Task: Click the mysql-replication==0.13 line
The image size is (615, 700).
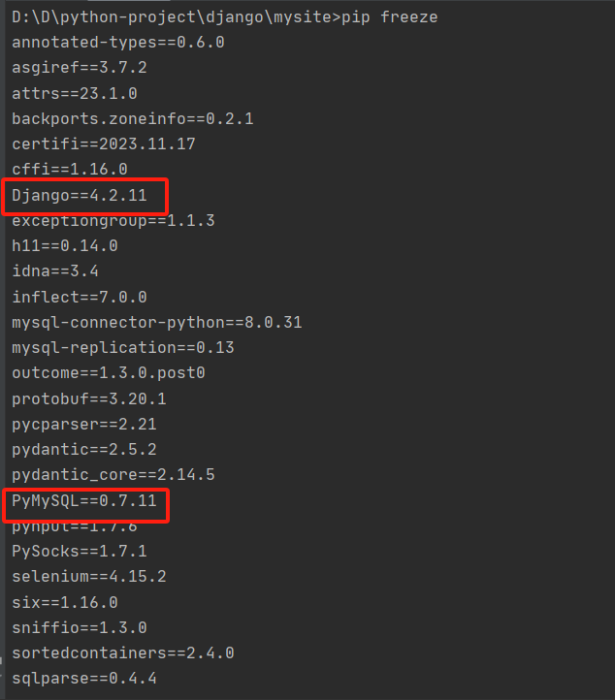Action: pos(123,348)
